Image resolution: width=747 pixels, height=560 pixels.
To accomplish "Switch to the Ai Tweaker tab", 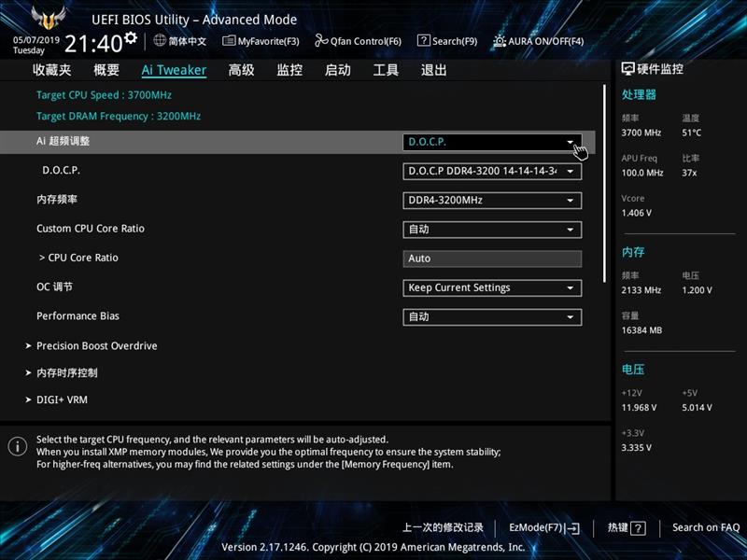I will [173, 69].
